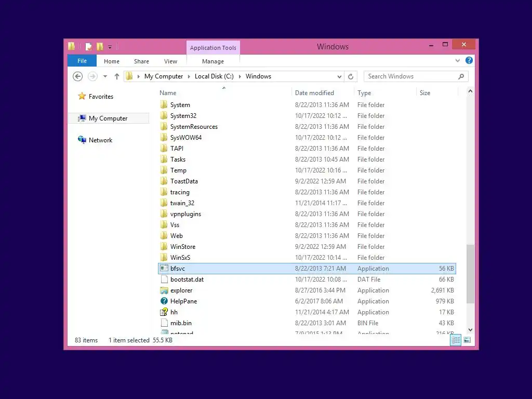Click the Forward navigation arrow

(92, 76)
